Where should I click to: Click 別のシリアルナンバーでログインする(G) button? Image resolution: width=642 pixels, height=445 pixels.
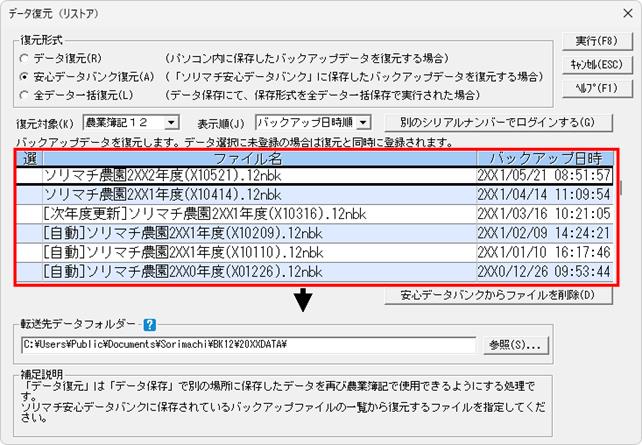pos(498,122)
